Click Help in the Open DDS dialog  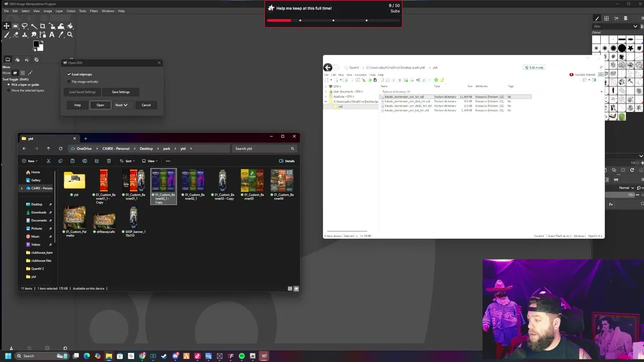pyautogui.click(x=77, y=105)
